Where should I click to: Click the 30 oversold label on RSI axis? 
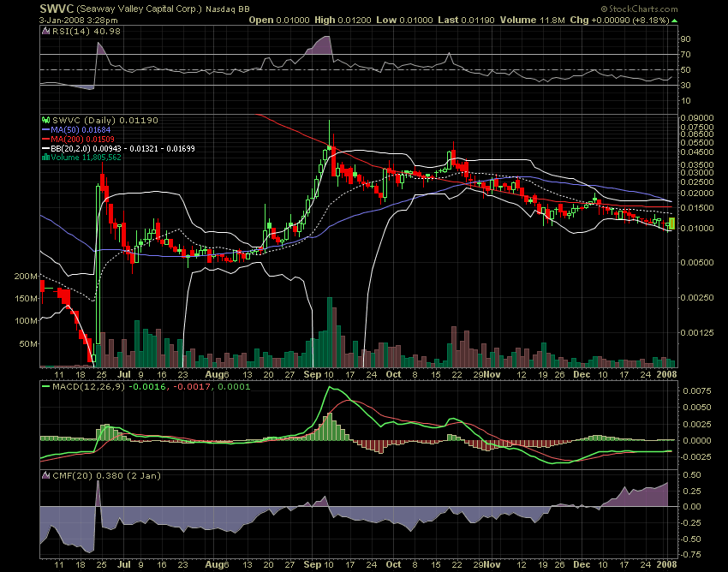point(685,86)
